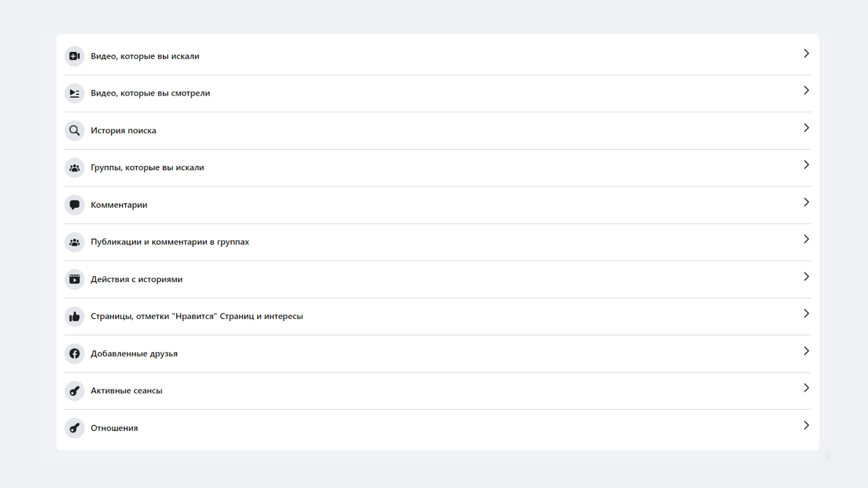The image size is (868, 488).
Task: Expand the Комментарии row chevron
Action: [806, 202]
